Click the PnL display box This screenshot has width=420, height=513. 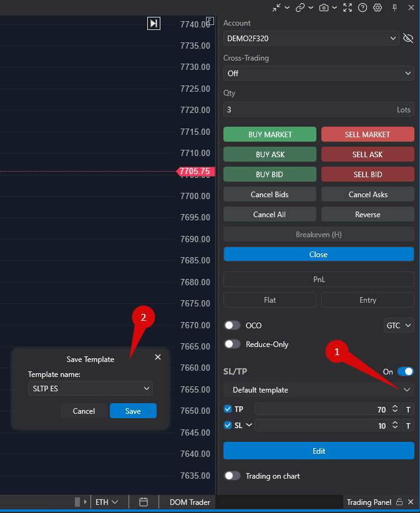point(319,280)
